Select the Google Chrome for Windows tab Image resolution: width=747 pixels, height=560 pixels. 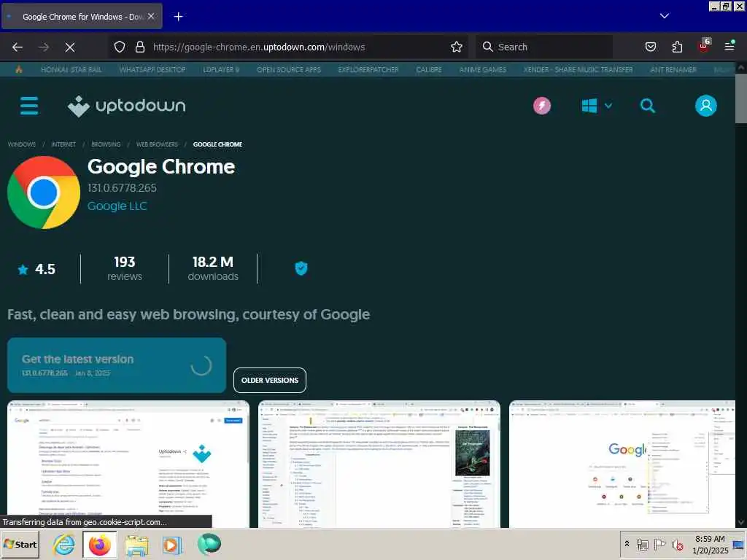pyautogui.click(x=82, y=17)
